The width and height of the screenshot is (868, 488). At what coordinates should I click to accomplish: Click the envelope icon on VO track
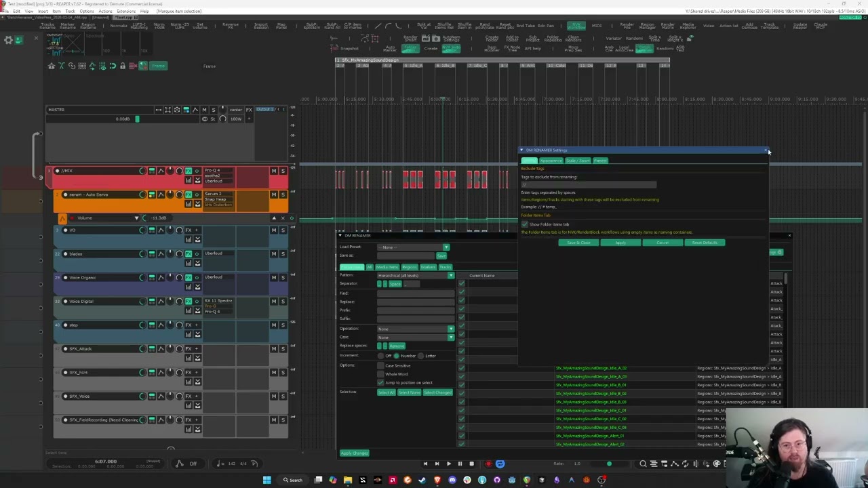(x=161, y=230)
